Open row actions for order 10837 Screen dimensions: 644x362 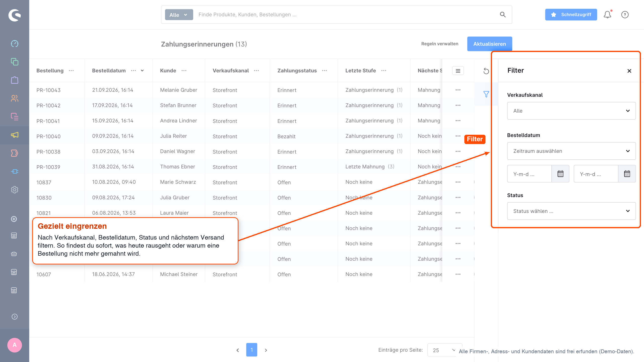(458, 182)
